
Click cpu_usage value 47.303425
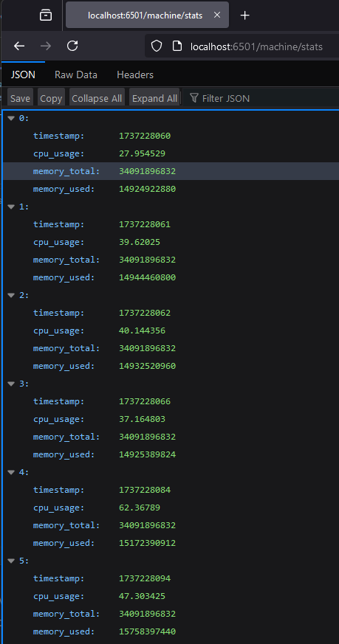(143, 596)
